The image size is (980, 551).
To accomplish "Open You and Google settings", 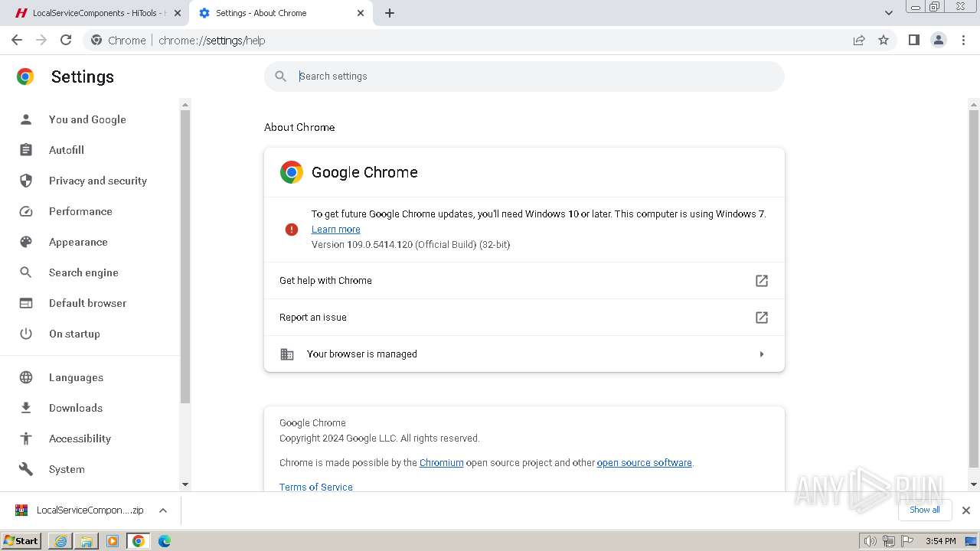I will click(87, 119).
